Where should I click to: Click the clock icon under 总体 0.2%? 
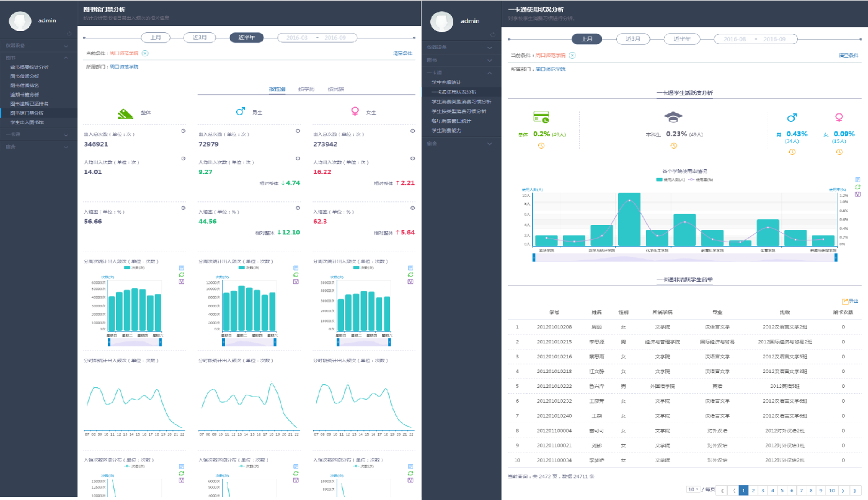(541, 146)
